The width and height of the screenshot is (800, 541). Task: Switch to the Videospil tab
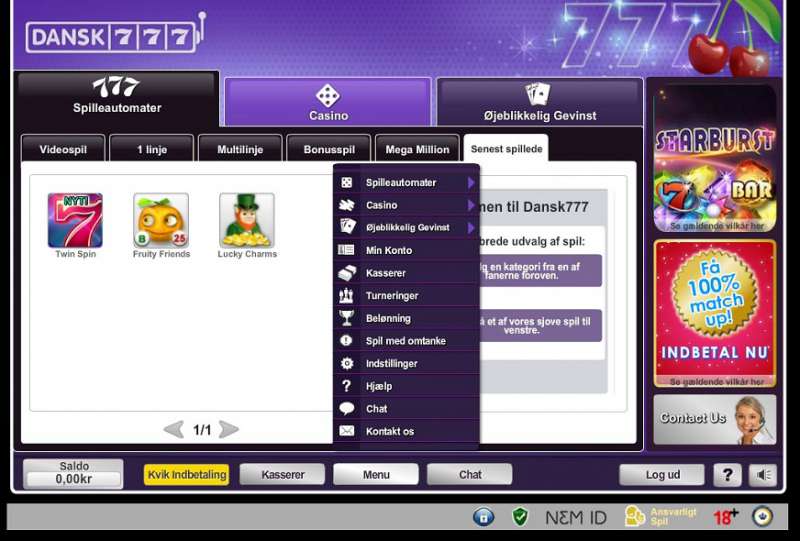tap(63, 149)
